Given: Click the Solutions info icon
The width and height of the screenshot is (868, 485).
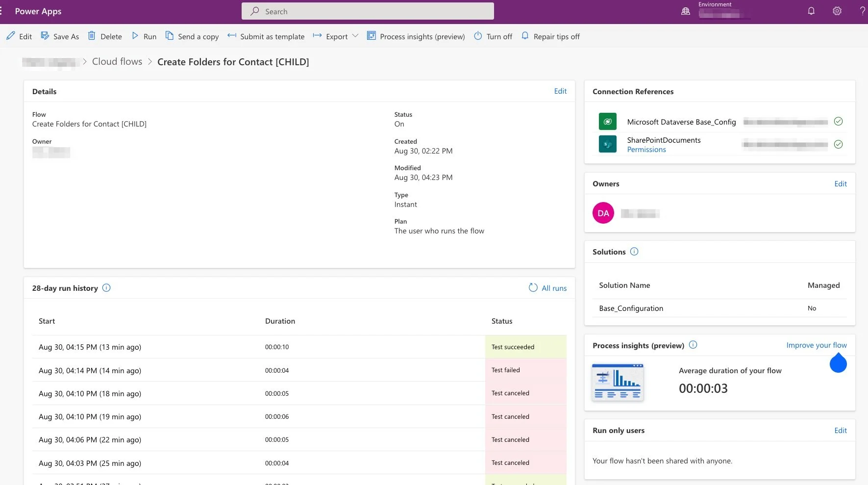Looking at the screenshot, I should tap(634, 251).
